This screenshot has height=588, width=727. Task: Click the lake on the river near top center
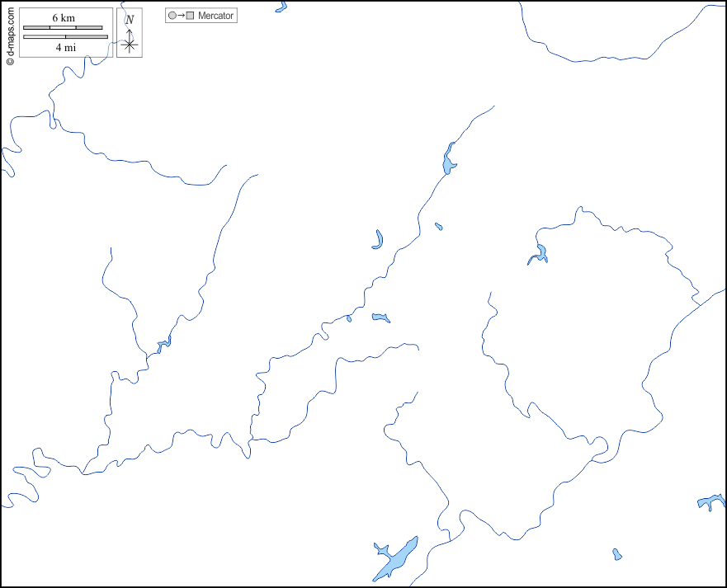point(449,160)
